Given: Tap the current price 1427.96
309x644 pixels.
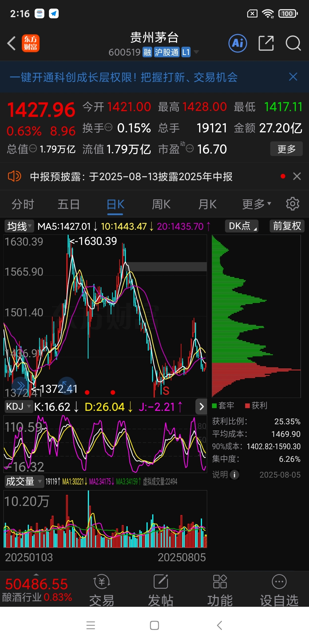Looking at the screenshot, I should [x=41, y=110].
